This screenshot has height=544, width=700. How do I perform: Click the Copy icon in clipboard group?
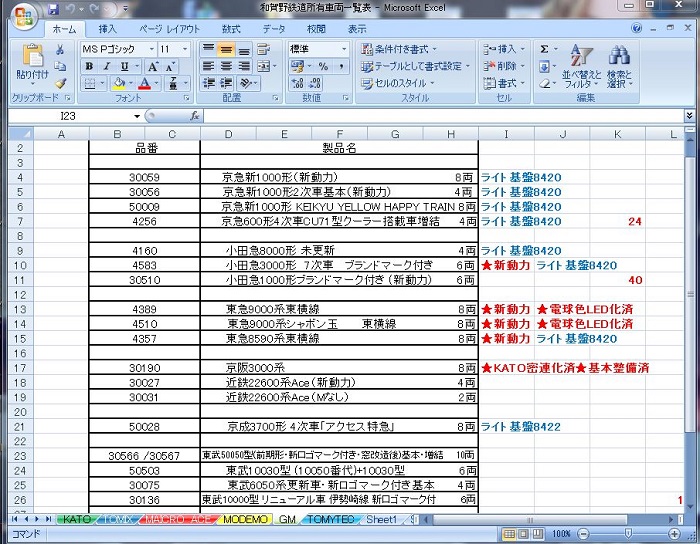(60, 66)
